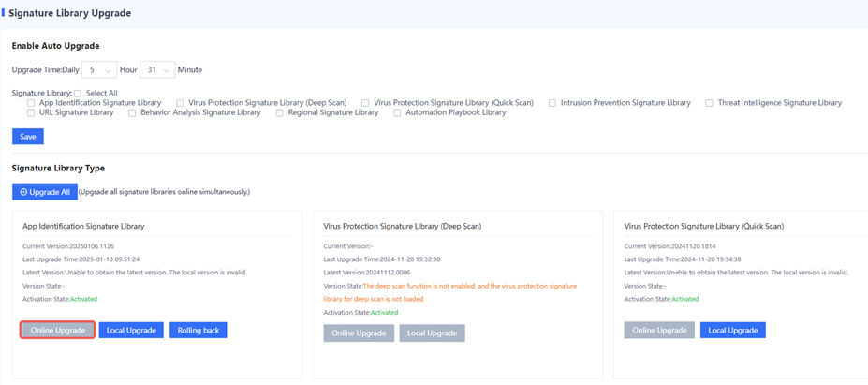
Task: Check Behavior Analysis Signature Library checkbox
Action: coord(132,112)
